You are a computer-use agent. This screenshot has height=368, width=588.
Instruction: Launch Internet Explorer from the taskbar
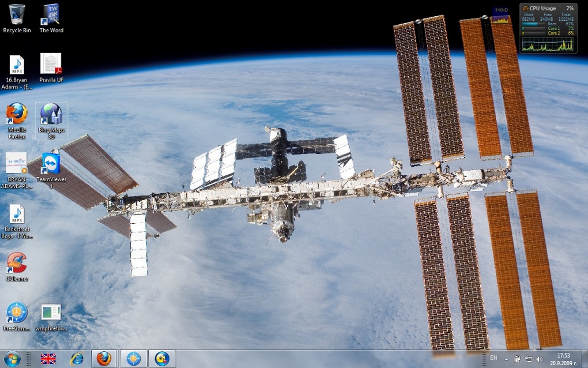pyautogui.click(x=76, y=359)
